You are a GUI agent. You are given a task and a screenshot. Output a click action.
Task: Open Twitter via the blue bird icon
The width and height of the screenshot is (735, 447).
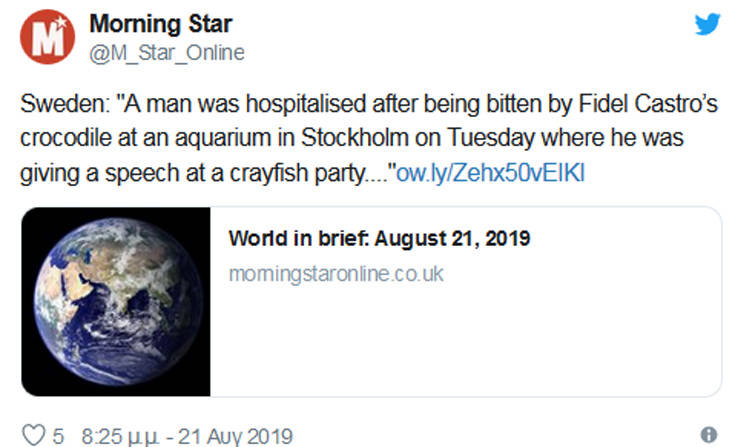point(707,24)
